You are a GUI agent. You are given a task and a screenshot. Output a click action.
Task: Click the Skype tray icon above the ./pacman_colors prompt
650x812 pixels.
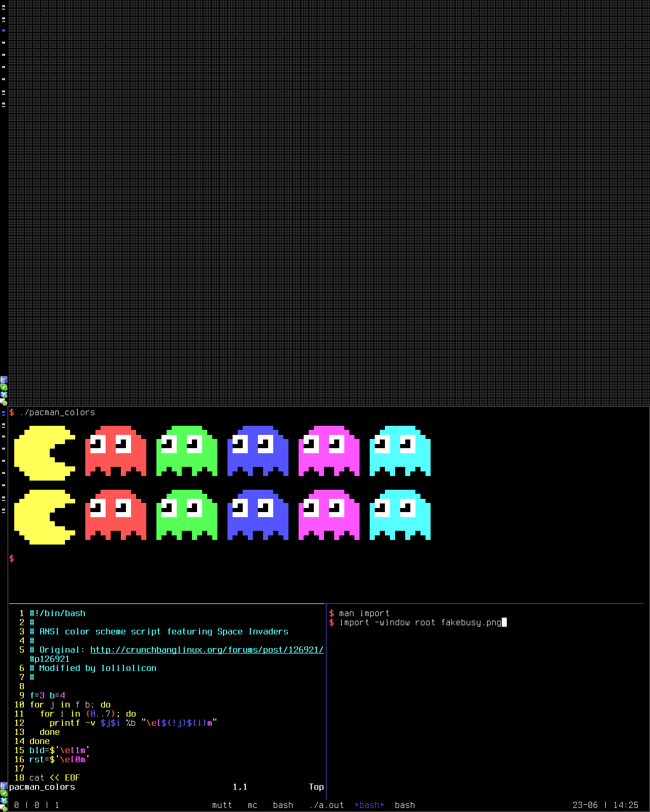pos(4,387)
